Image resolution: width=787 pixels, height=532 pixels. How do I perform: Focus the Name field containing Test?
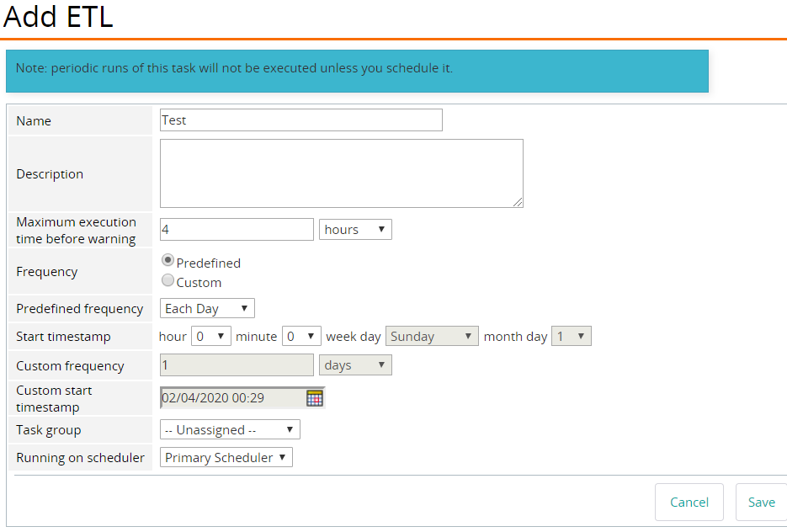pos(300,120)
